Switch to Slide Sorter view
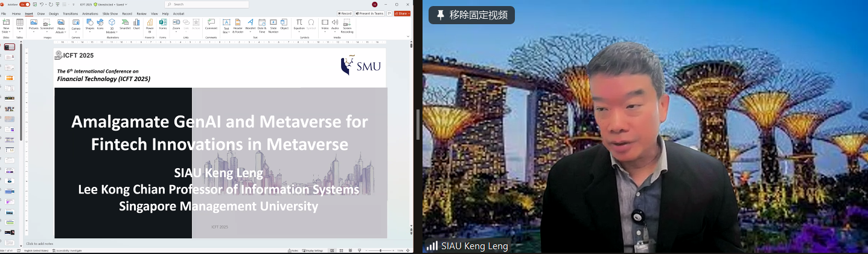Viewport: 868px width, 254px height. [x=340, y=250]
